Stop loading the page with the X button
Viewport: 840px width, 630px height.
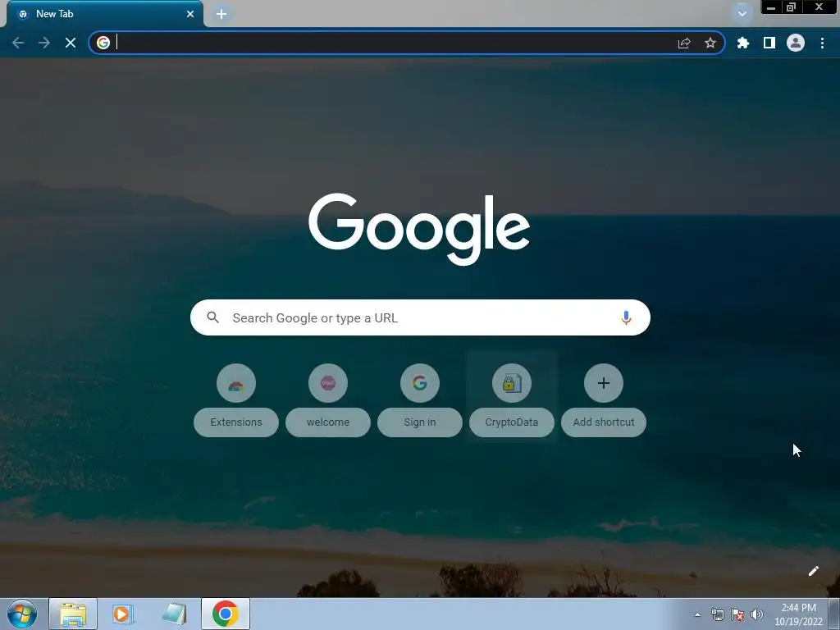[x=71, y=43]
